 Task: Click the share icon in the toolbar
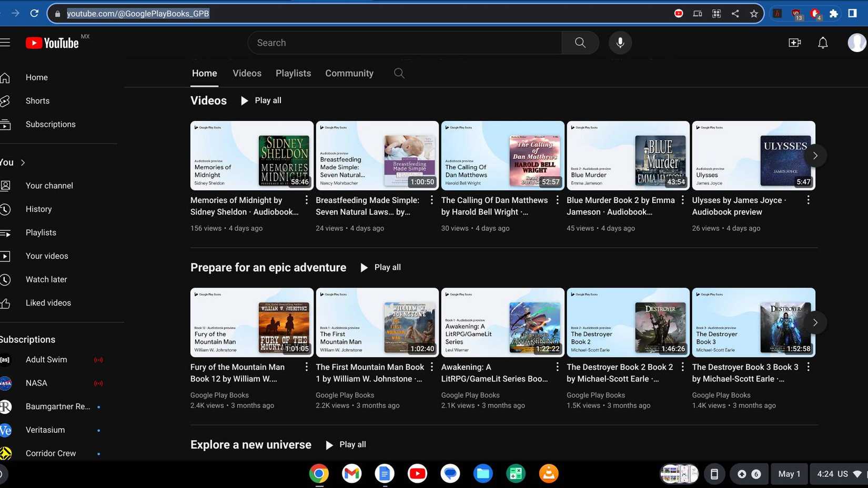tap(735, 13)
